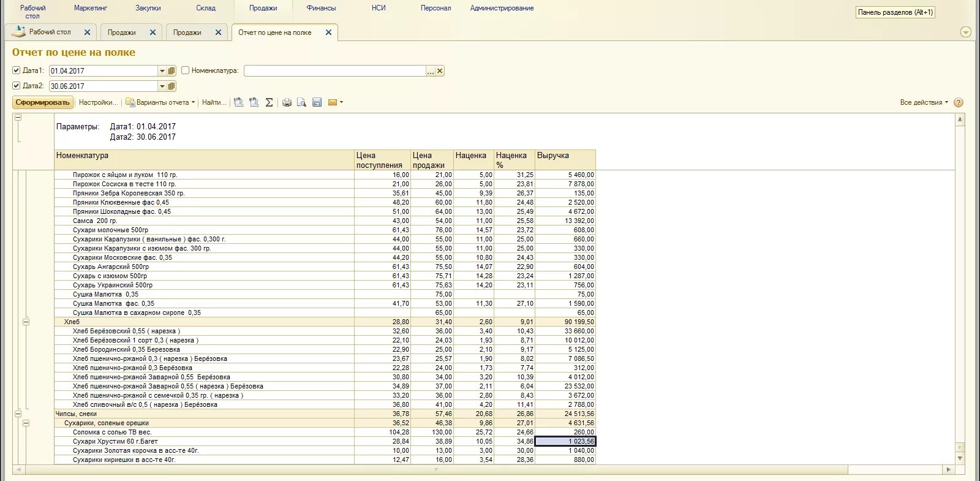Click collapse all groups icon in toolbar

click(x=254, y=102)
